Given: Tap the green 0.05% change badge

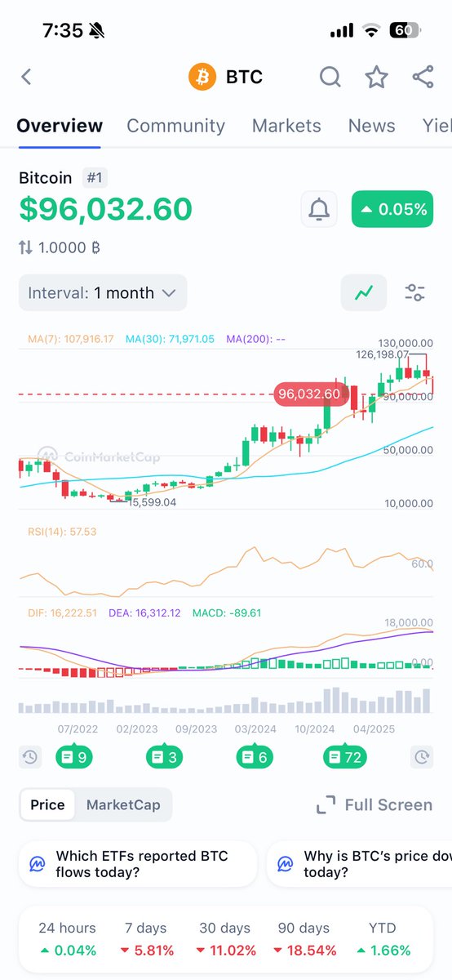Looking at the screenshot, I should [392, 210].
